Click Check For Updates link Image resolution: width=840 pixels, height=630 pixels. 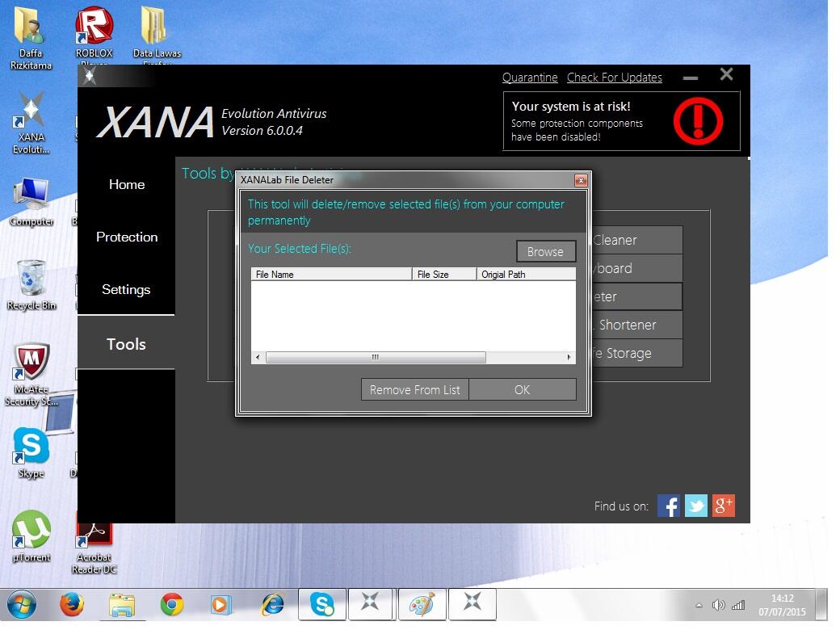click(x=615, y=78)
